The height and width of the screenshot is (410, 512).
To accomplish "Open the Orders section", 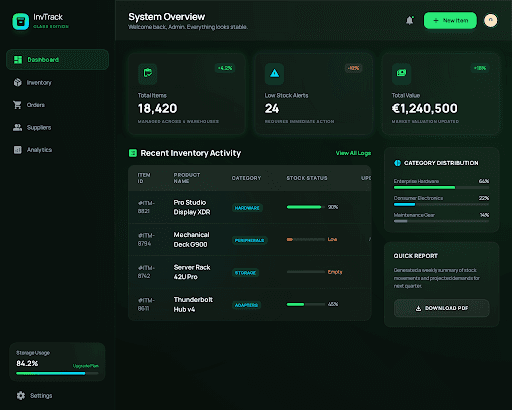I will (x=57, y=105).
